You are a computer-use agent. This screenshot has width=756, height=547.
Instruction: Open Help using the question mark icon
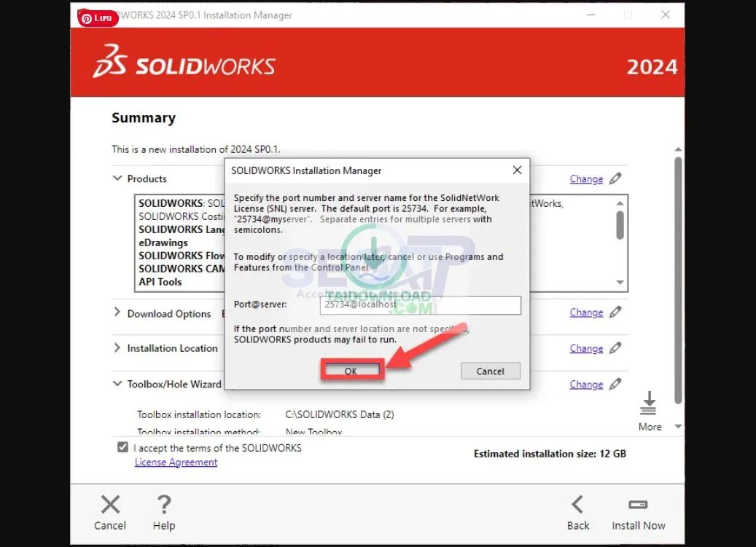164,504
